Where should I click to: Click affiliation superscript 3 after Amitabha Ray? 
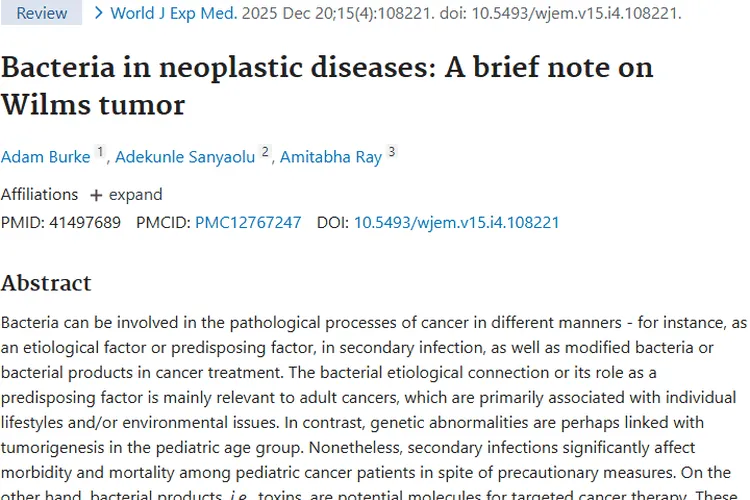click(x=391, y=153)
